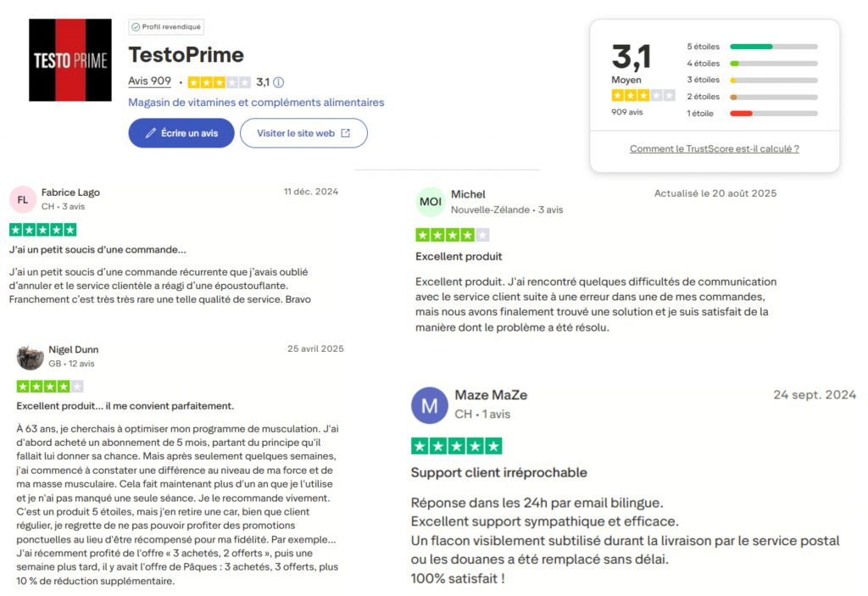Click the external link icon on Visiter le site web

pos(347,133)
